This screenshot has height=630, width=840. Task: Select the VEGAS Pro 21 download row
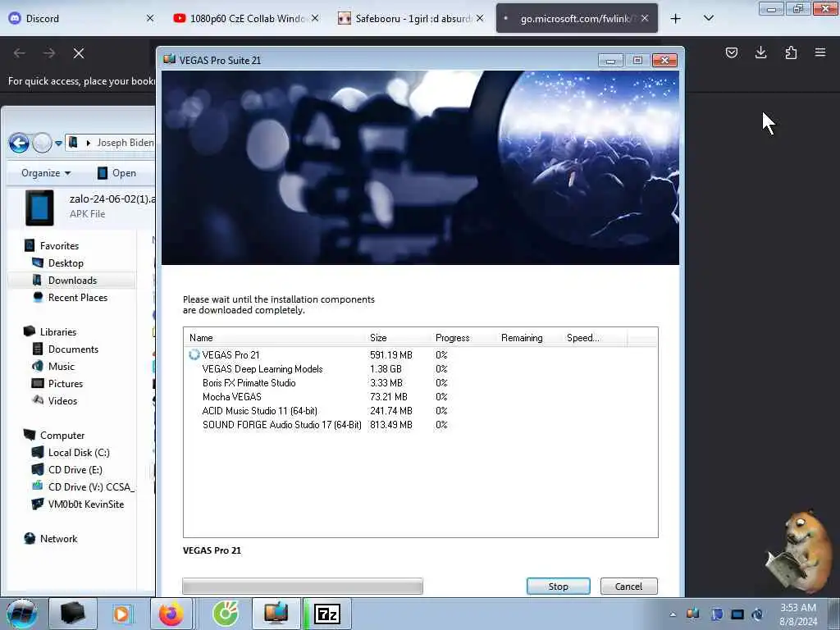[421, 354]
